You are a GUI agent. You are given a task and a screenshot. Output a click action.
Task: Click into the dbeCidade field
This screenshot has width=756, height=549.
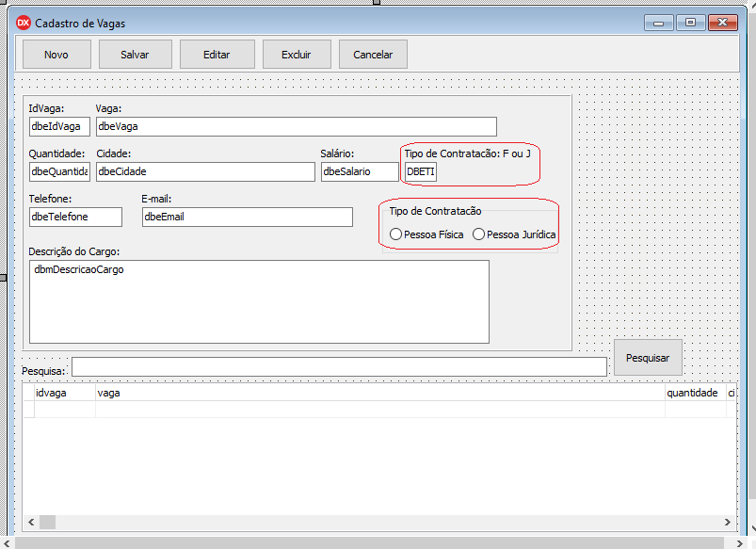[205, 171]
